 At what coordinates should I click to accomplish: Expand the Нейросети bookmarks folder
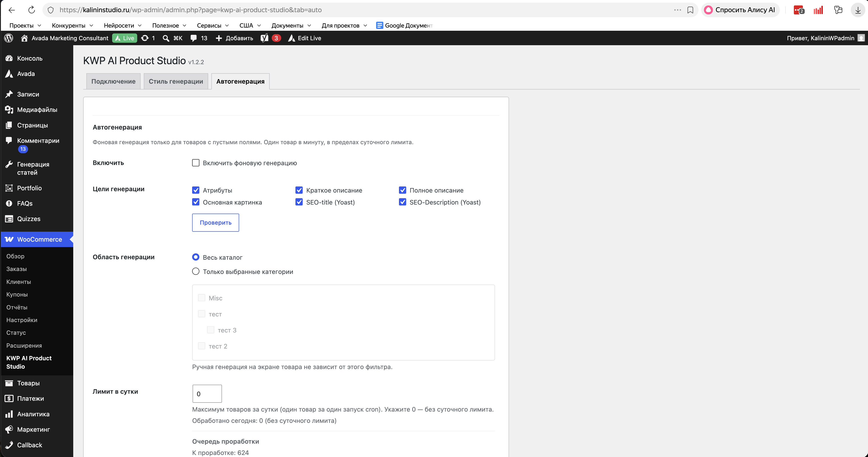pyautogui.click(x=123, y=26)
